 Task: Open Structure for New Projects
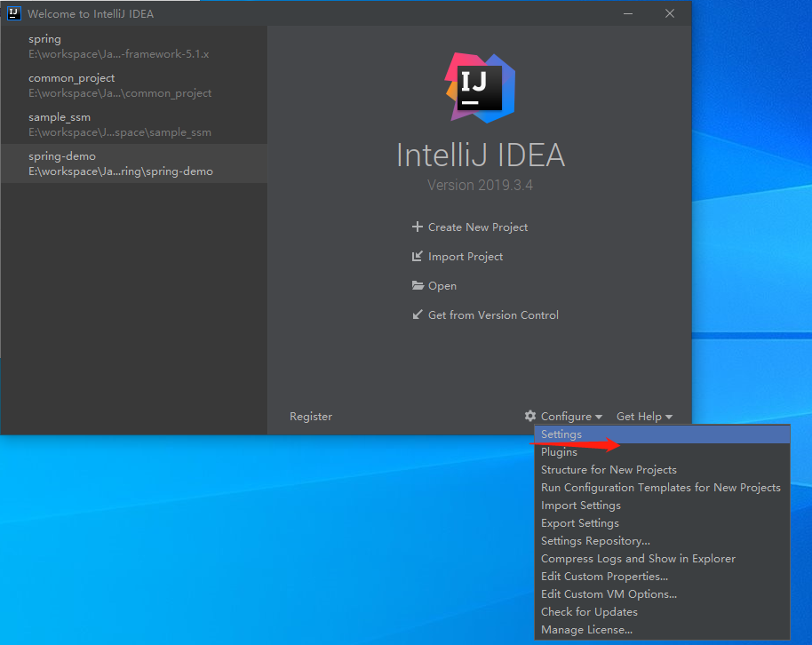click(609, 470)
